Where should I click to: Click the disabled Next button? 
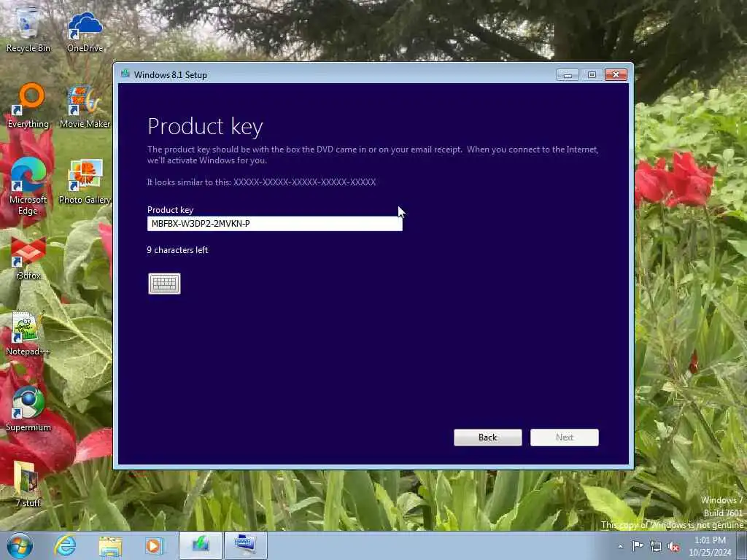click(x=565, y=437)
